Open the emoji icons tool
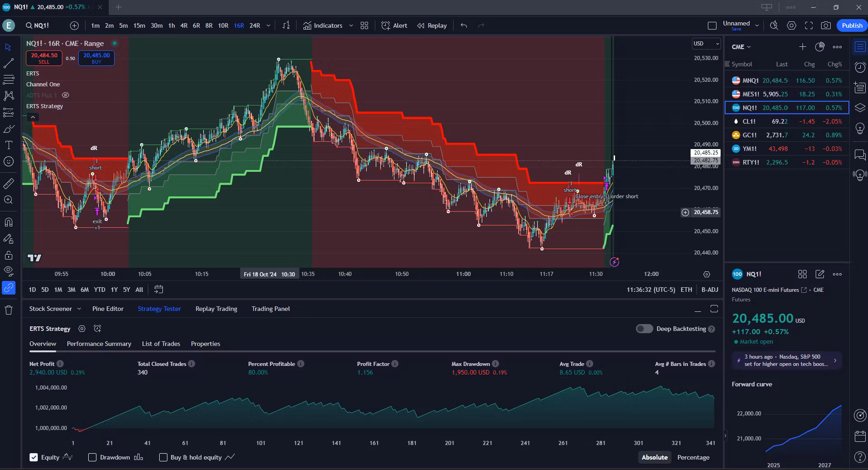 coord(9,161)
